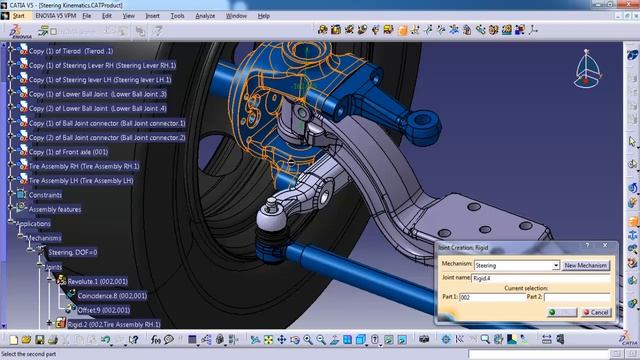Viewport: 640px width, 360px height.
Task: Click Cancel in Joint Creation dialog
Action: pos(596,312)
